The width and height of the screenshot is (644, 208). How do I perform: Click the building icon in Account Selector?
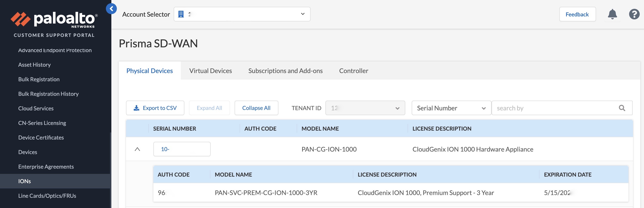(x=181, y=14)
